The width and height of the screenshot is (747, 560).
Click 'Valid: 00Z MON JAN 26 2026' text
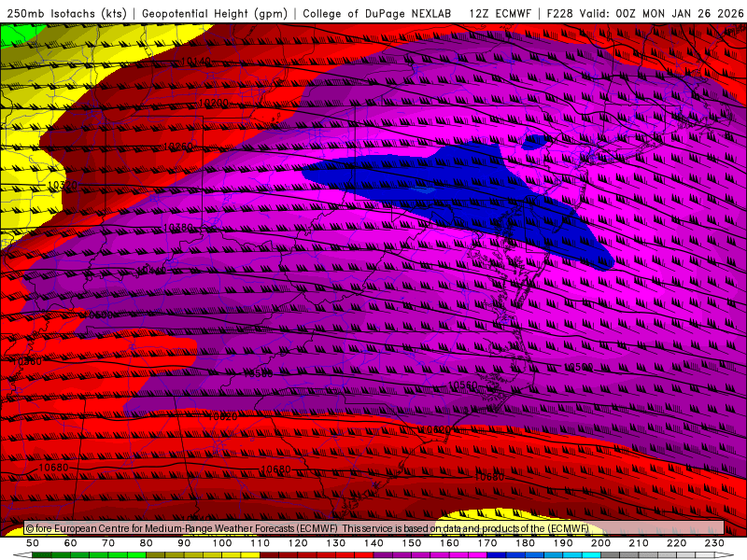[x=661, y=13]
